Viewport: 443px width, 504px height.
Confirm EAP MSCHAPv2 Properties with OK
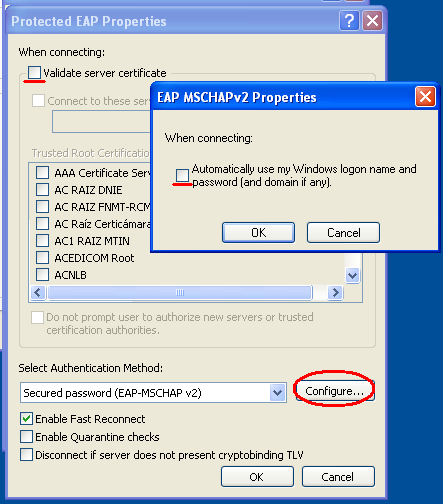tap(259, 233)
